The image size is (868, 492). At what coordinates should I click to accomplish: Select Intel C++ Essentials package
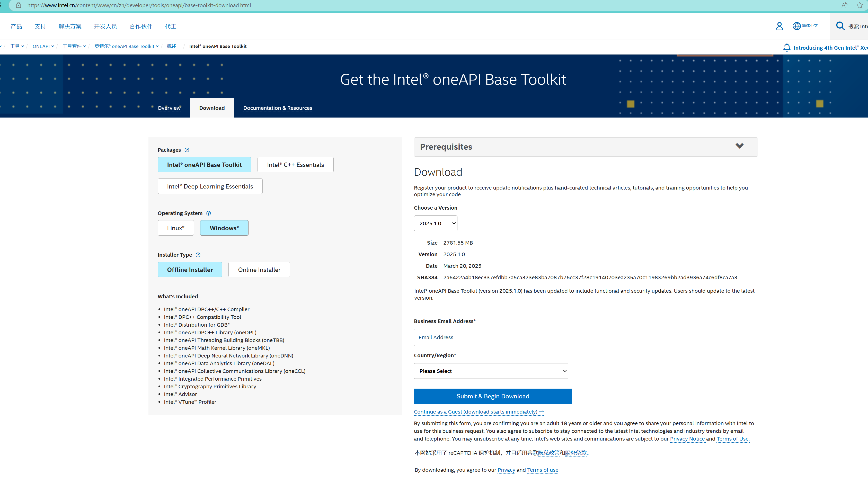click(295, 165)
